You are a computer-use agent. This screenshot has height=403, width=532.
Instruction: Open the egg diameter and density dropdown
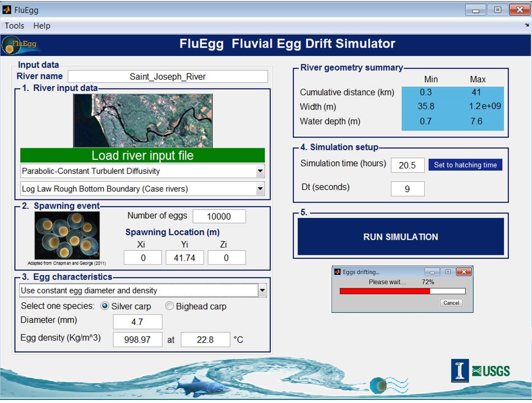click(262, 290)
